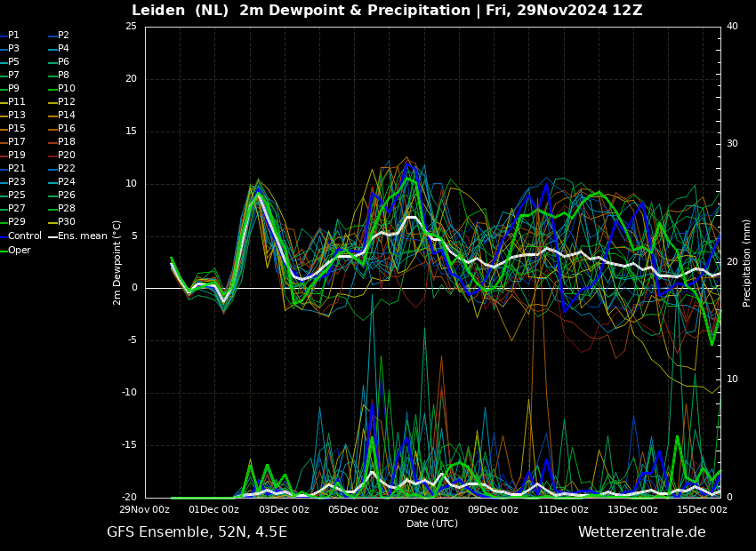Click the 07Dec 00z date tick label

coord(423,510)
